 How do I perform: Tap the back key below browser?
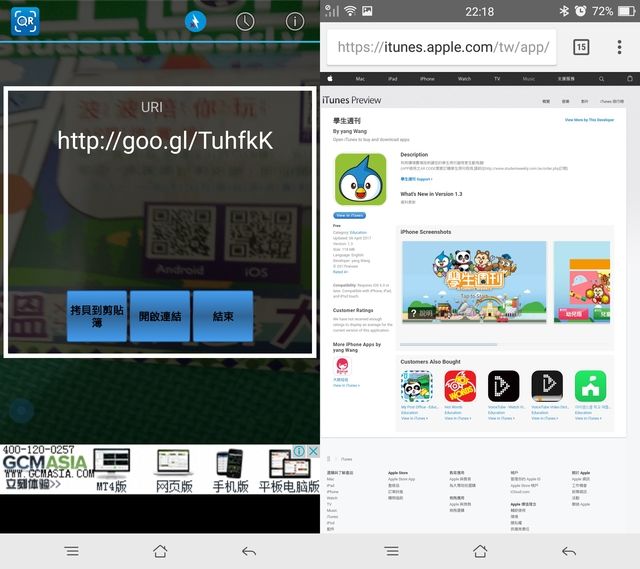point(569,552)
